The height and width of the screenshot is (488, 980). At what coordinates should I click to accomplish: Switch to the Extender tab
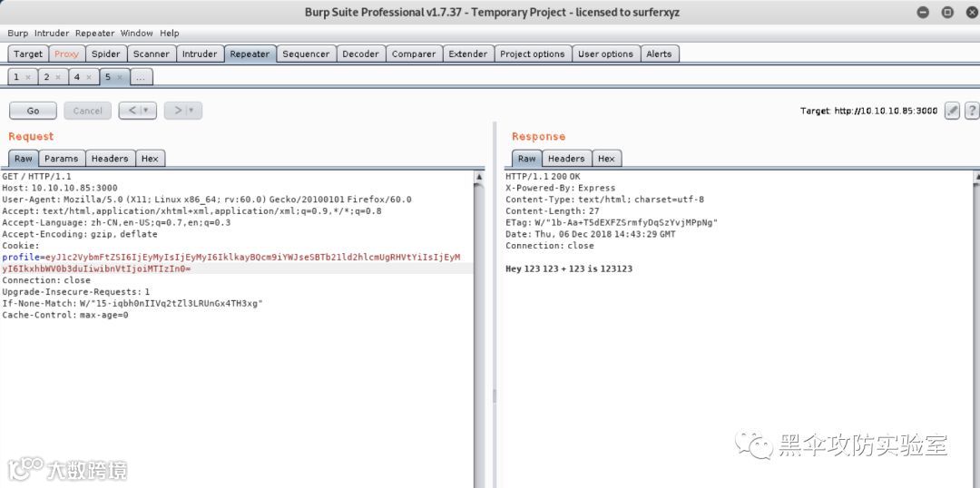pos(468,54)
